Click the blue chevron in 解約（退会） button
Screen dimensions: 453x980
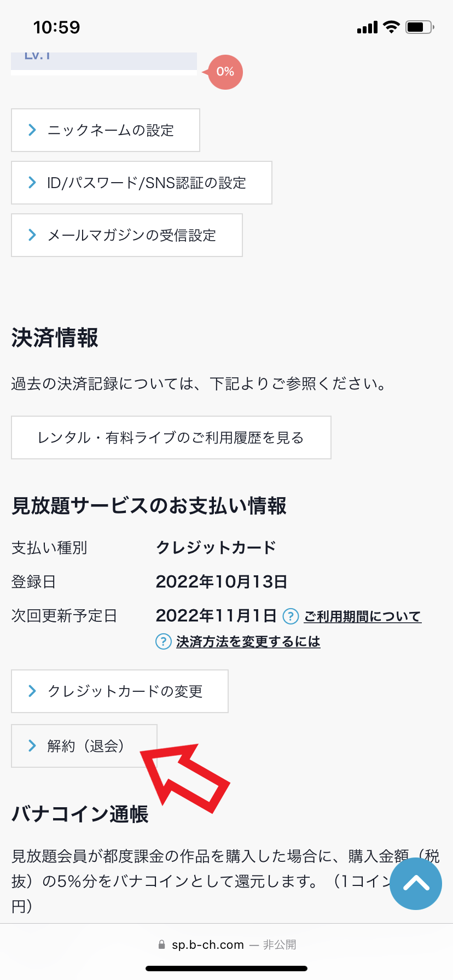click(x=32, y=746)
